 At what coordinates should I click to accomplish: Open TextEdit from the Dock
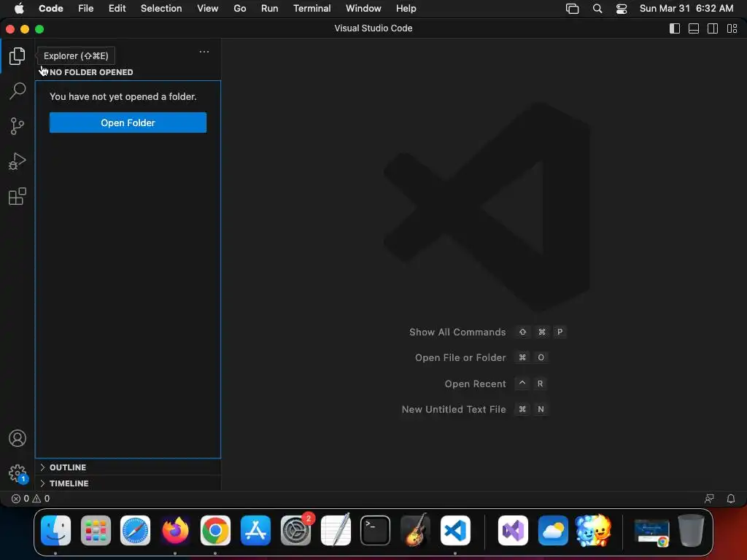coord(336,531)
